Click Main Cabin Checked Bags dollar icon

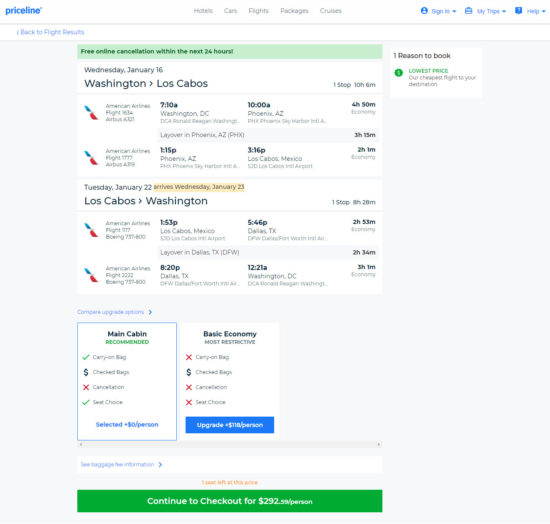(86, 372)
